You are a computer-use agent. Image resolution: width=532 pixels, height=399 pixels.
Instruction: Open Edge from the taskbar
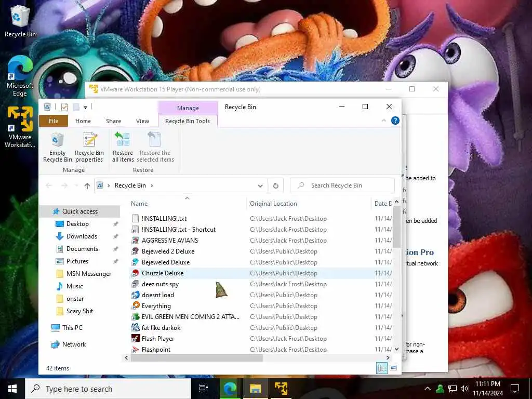pyautogui.click(x=230, y=389)
